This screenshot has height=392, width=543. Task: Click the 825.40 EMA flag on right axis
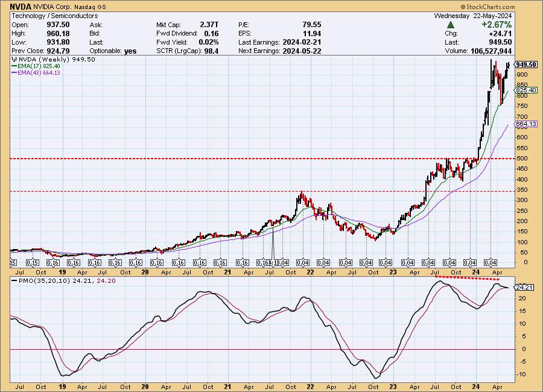pos(526,90)
